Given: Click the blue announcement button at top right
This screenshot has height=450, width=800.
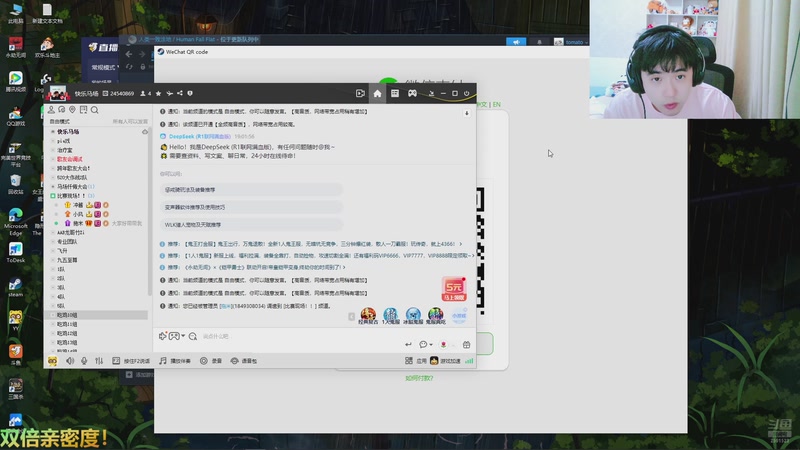Looking at the screenshot, I should click(x=516, y=42).
